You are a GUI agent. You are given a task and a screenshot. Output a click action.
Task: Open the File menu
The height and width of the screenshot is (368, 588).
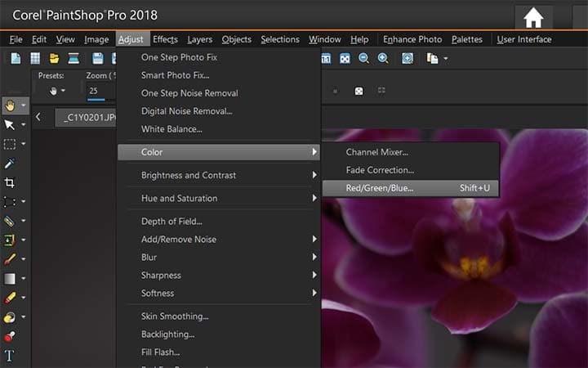coord(16,39)
